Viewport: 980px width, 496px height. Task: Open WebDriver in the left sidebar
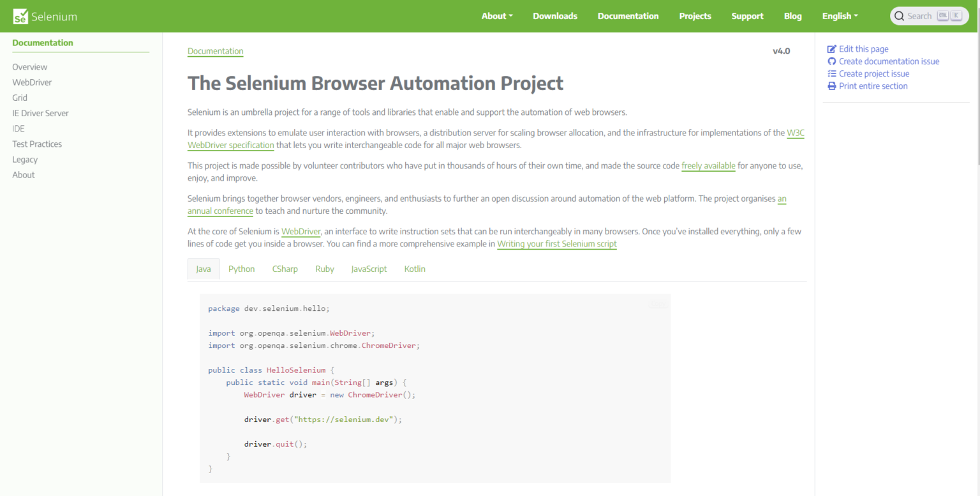pos(32,82)
